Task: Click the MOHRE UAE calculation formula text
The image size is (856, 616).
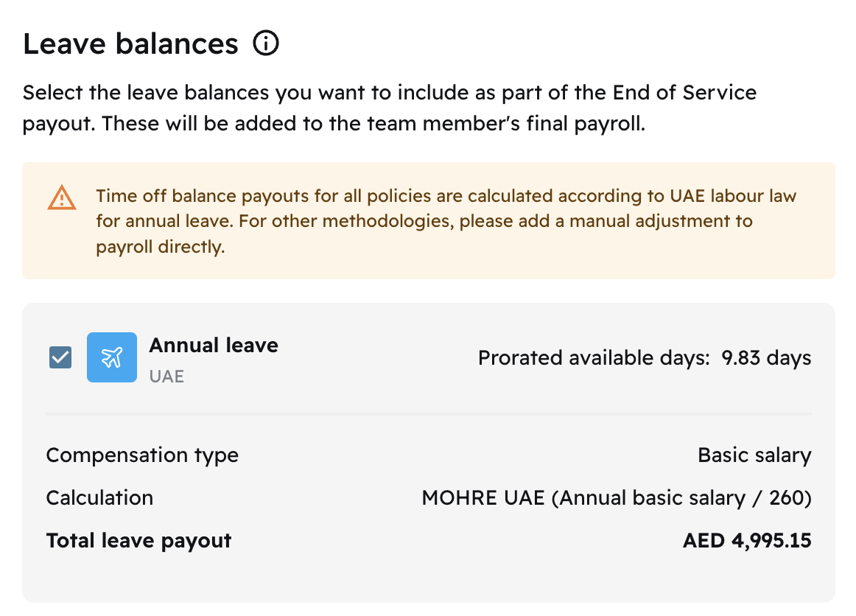Action: pos(616,498)
